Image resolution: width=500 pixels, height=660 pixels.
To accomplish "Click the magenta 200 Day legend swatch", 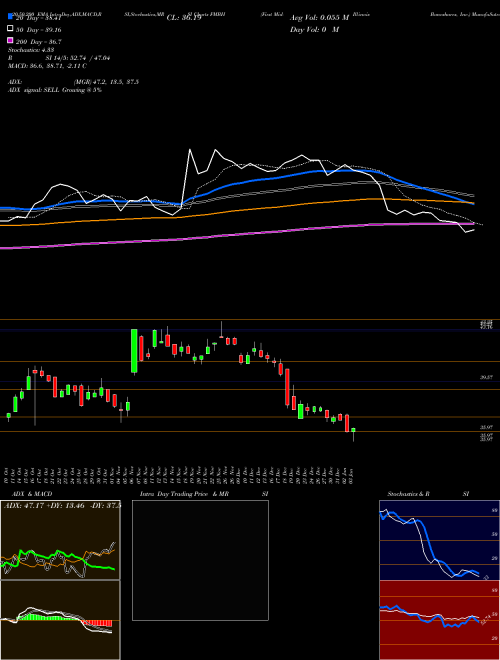I will (x=10, y=40).
